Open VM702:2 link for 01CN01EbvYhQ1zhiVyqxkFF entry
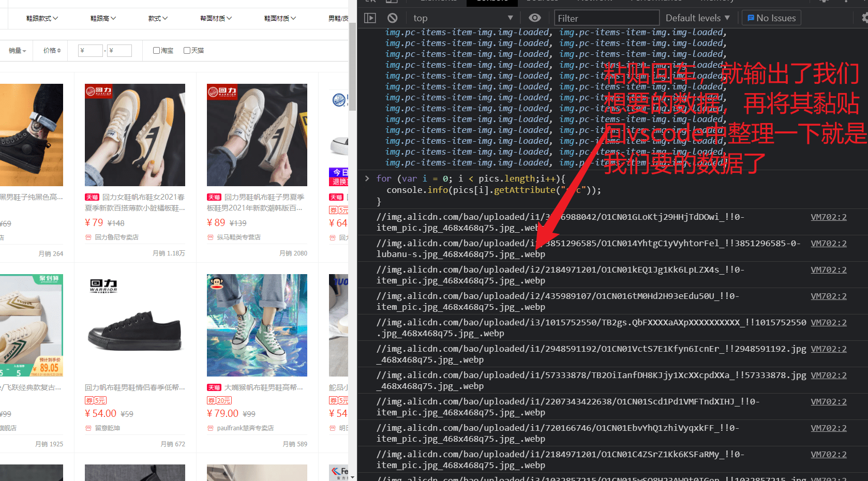868x481 pixels. click(x=829, y=428)
